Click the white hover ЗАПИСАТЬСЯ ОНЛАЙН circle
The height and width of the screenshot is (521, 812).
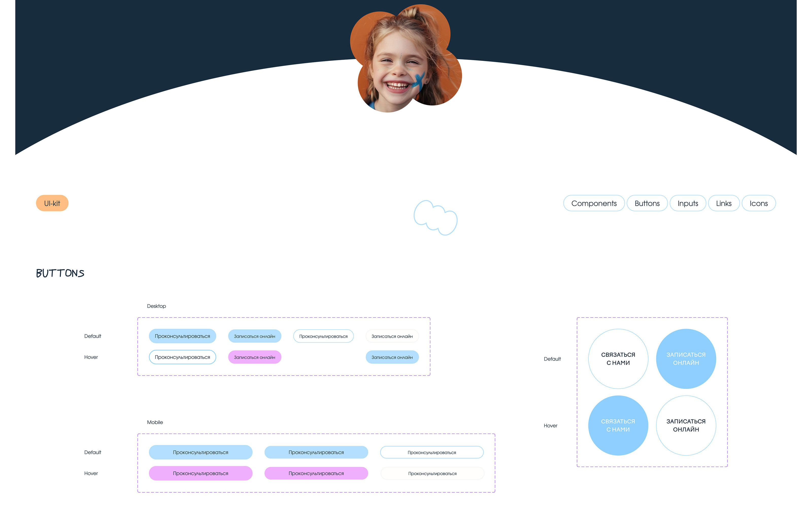coord(686,425)
